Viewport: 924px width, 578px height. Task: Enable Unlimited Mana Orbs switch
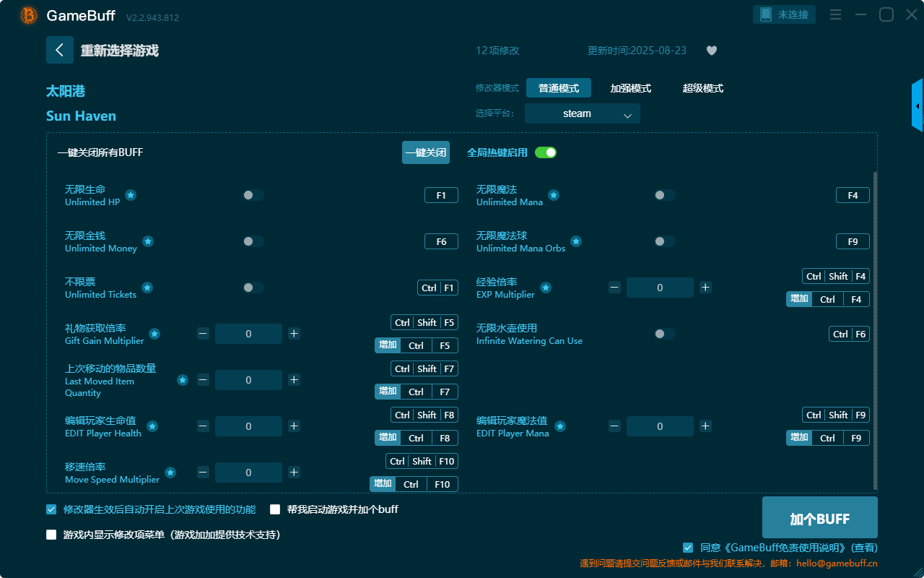[665, 241]
